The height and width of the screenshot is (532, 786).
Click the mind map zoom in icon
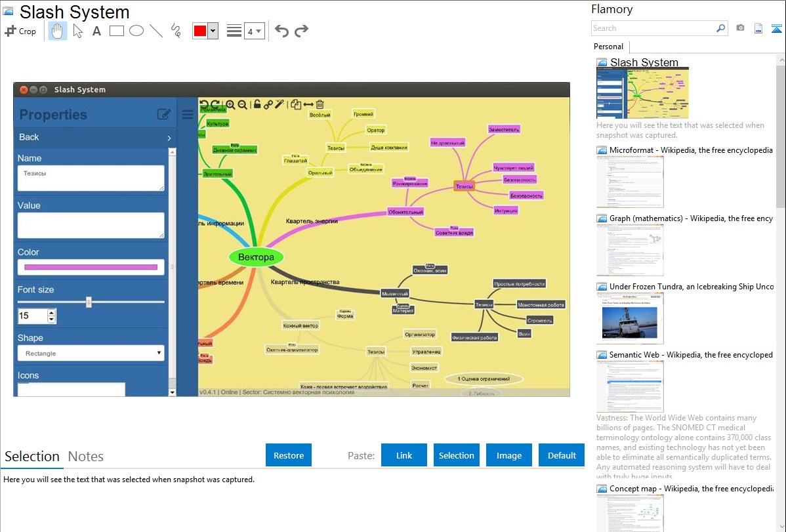coord(230,104)
